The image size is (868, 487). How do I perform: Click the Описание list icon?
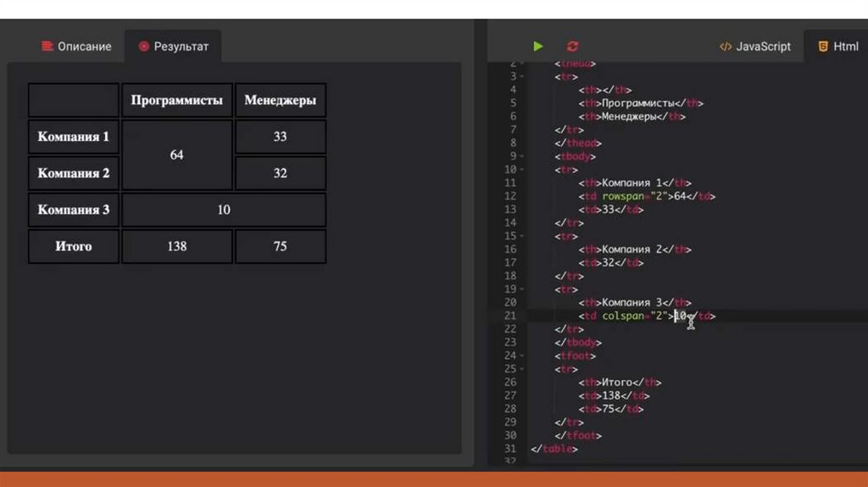47,47
